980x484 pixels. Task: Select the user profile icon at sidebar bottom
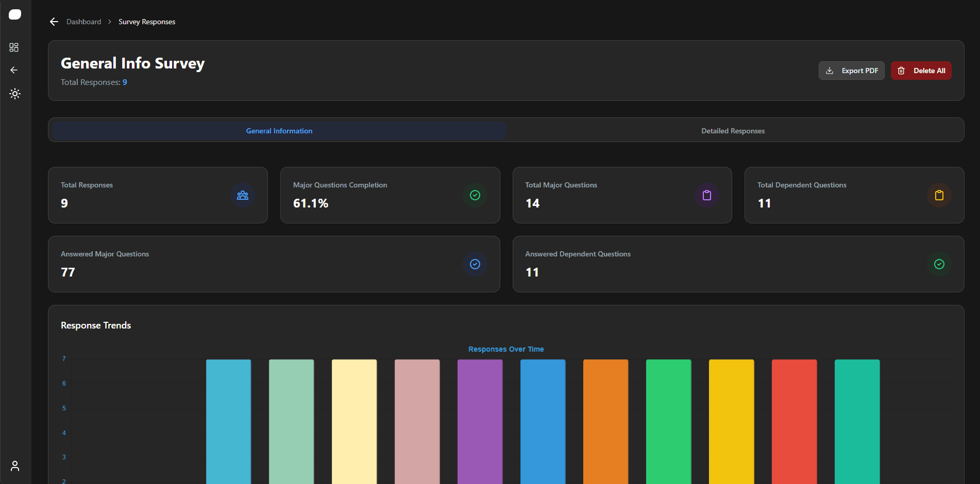coord(14,466)
